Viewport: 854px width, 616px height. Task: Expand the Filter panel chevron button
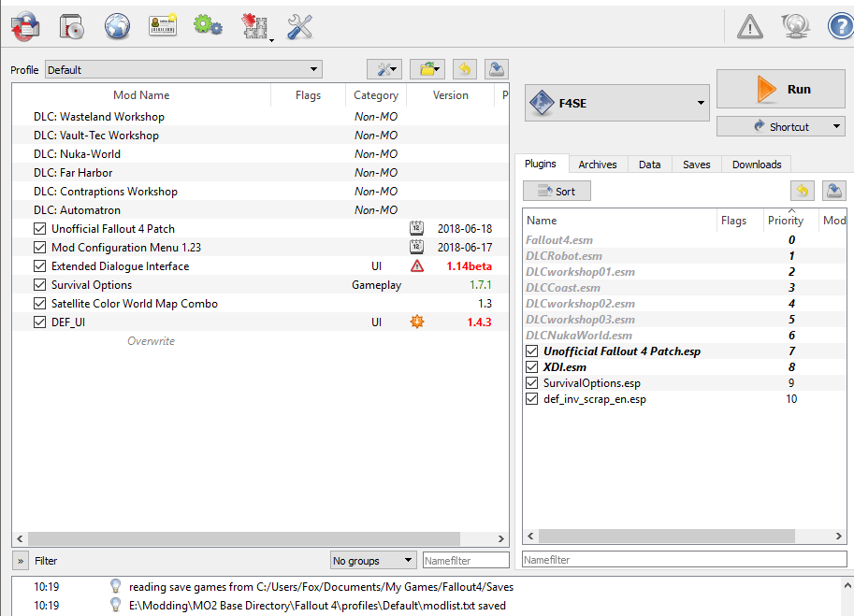point(21,561)
